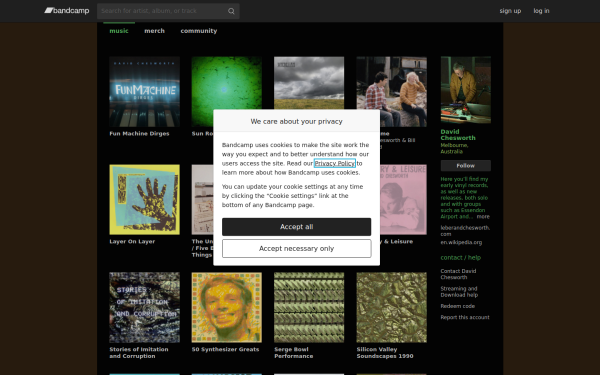
Task: Open the sign up link
Action: tap(510, 11)
